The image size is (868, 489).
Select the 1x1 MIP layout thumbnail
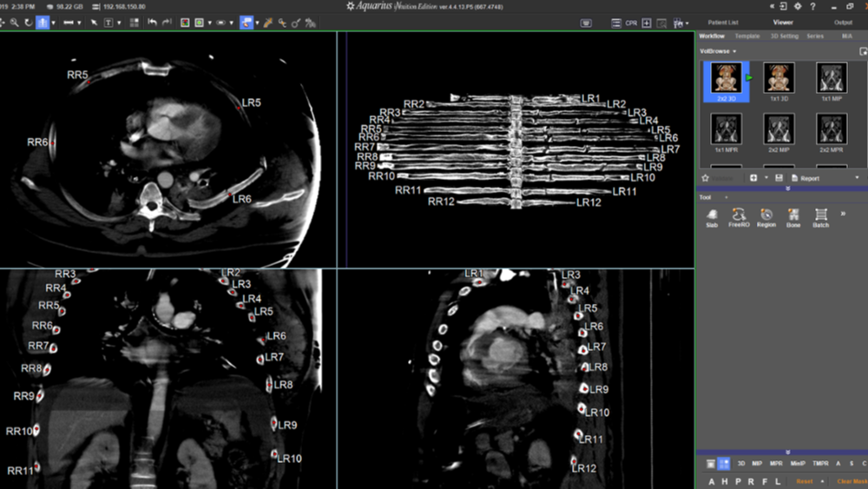832,82
